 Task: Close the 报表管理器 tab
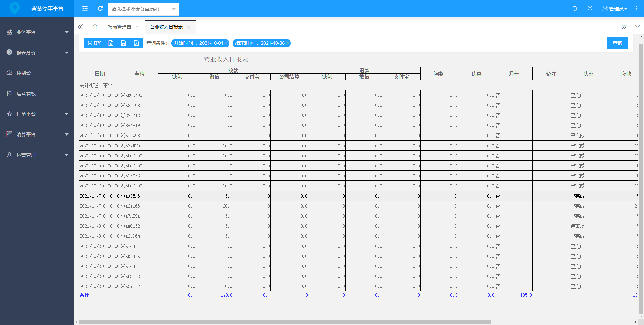tap(137, 27)
